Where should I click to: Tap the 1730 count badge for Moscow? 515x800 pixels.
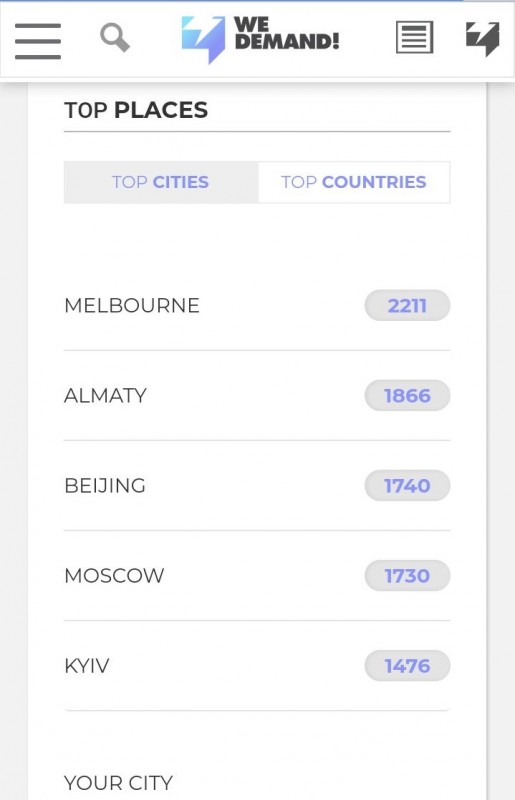coord(407,576)
